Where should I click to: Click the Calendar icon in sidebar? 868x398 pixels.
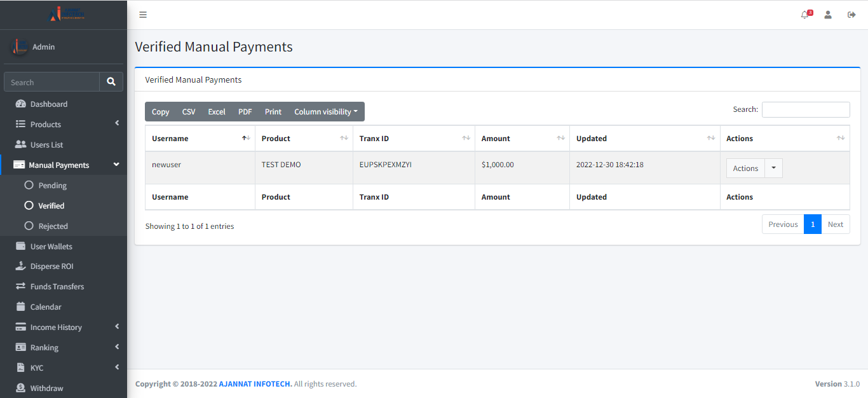point(20,307)
